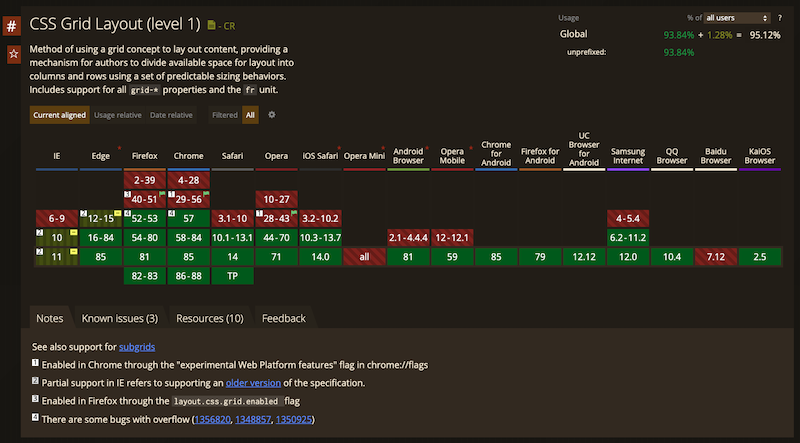This screenshot has width=800, height=443.
Task: Open bug link 1356820
Action: coord(212,420)
